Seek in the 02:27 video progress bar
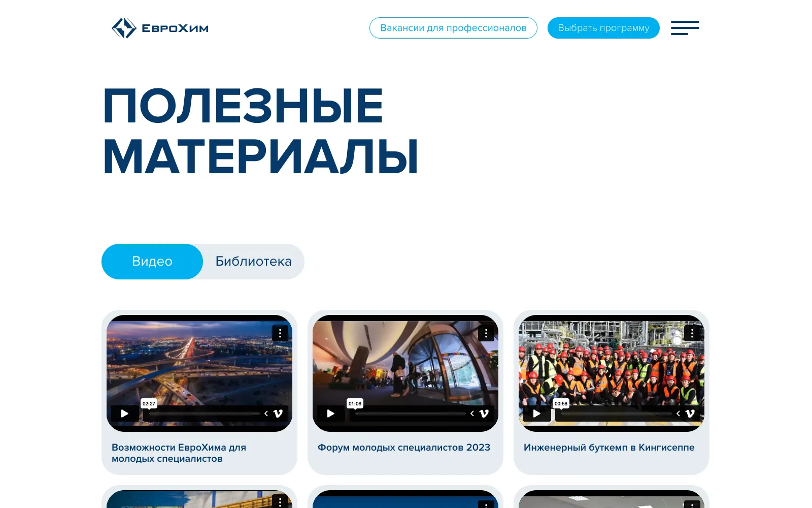This screenshot has height=508, width=812. pos(204,414)
